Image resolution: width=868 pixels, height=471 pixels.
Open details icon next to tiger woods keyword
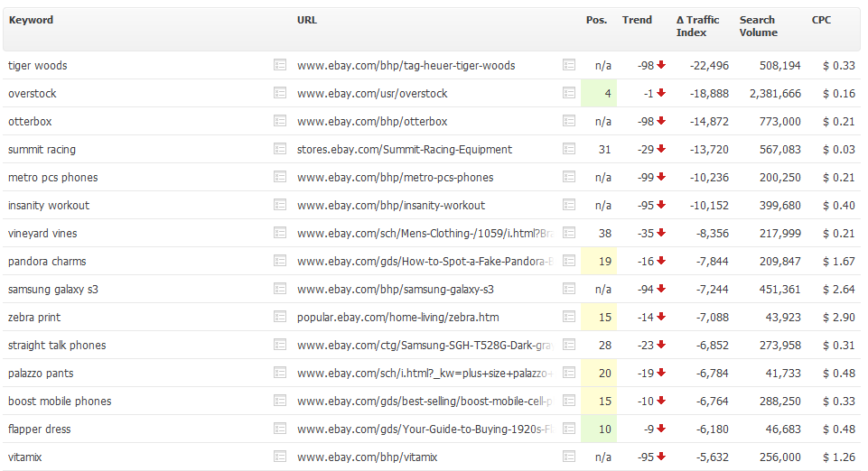pos(280,65)
